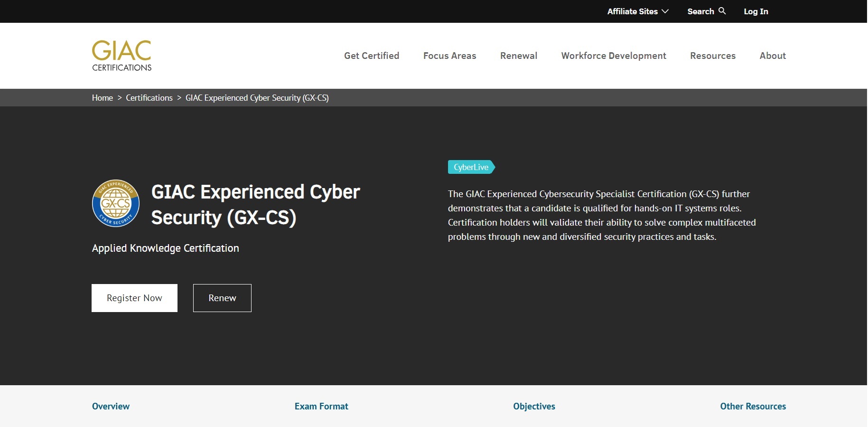Jump to the Overview section
The width and height of the screenshot is (868, 427).
(x=111, y=406)
